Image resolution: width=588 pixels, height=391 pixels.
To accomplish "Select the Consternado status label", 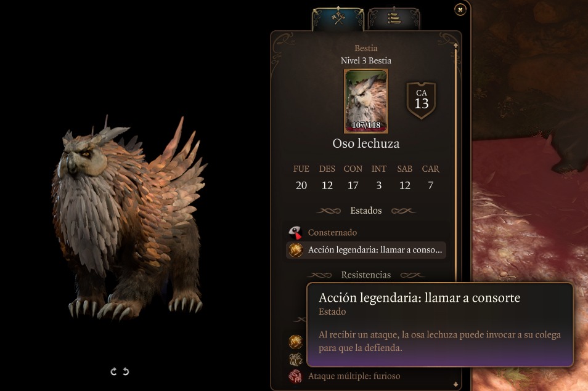I will point(332,233).
